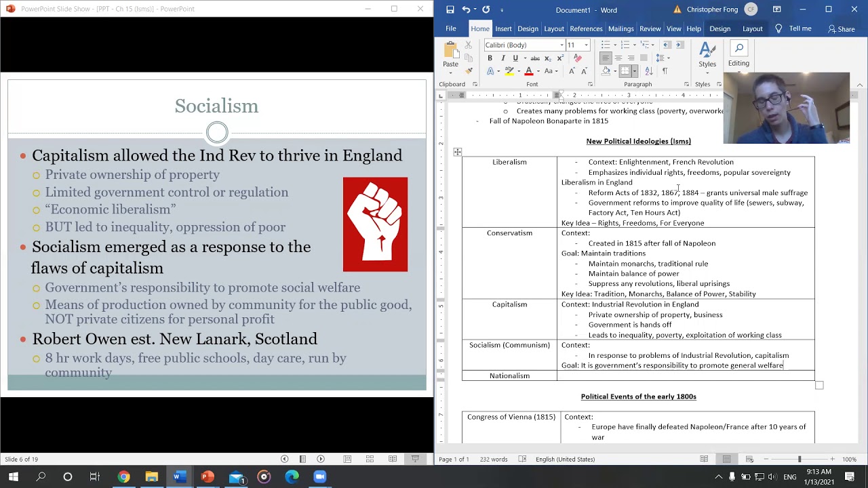Switch to the Insert ribbon tab
868x488 pixels.
click(x=503, y=28)
